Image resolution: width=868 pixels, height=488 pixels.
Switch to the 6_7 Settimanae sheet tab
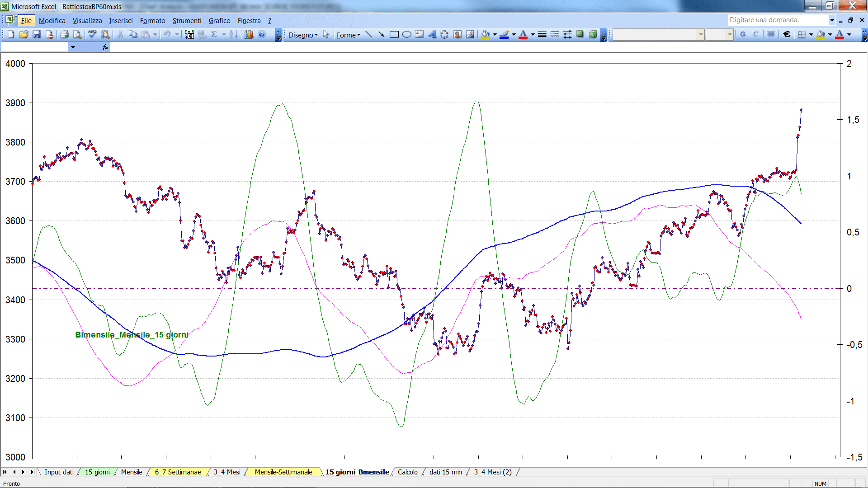coord(178,472)
